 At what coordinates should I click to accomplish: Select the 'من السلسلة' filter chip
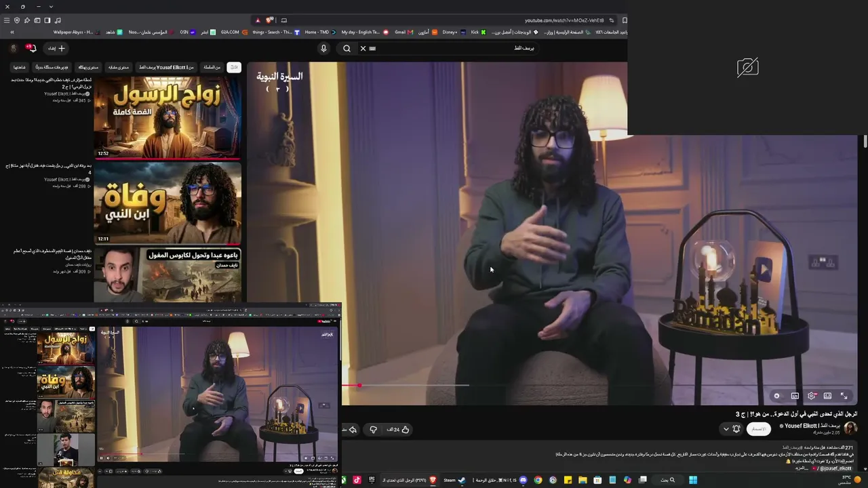[212, 67]
